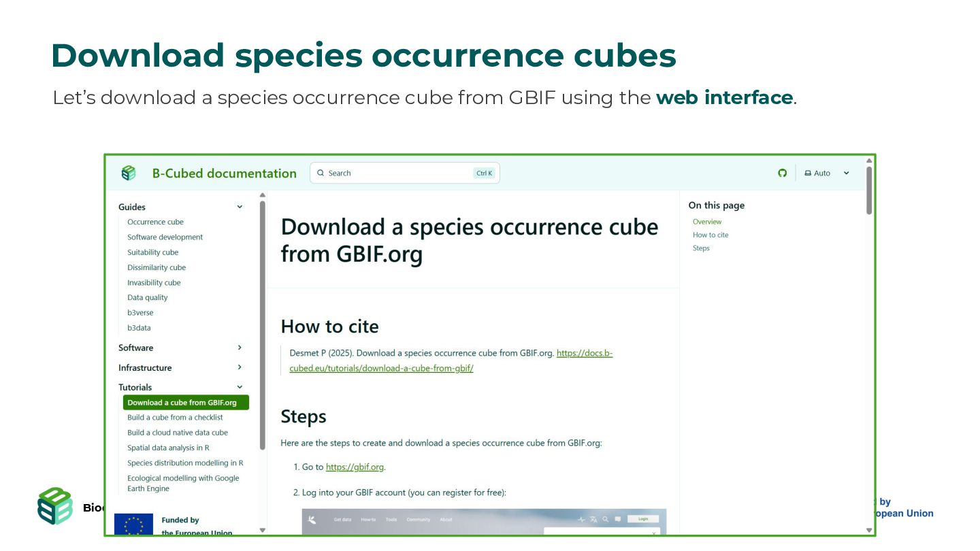Open the Dissimilarity cube guide
This screenshot has height=551, width=980.
[157, 267]
